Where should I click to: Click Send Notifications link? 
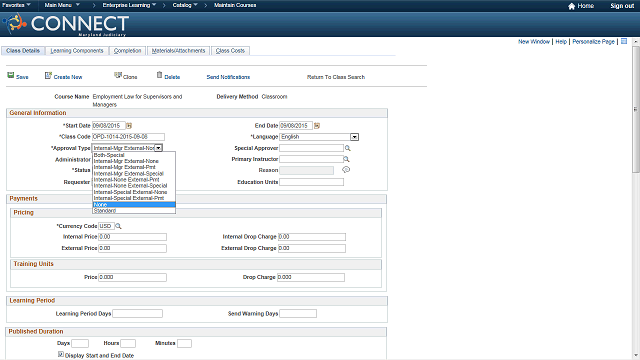coord(228,77)
